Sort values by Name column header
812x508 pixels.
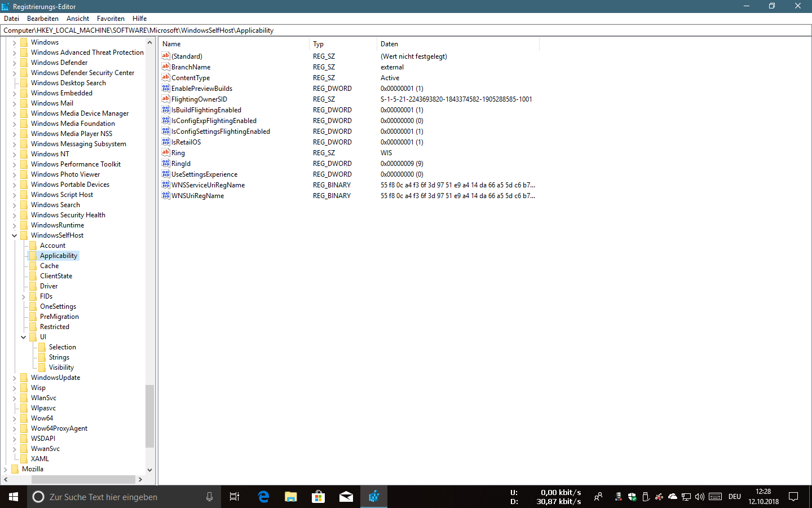(x=234, y=44)
